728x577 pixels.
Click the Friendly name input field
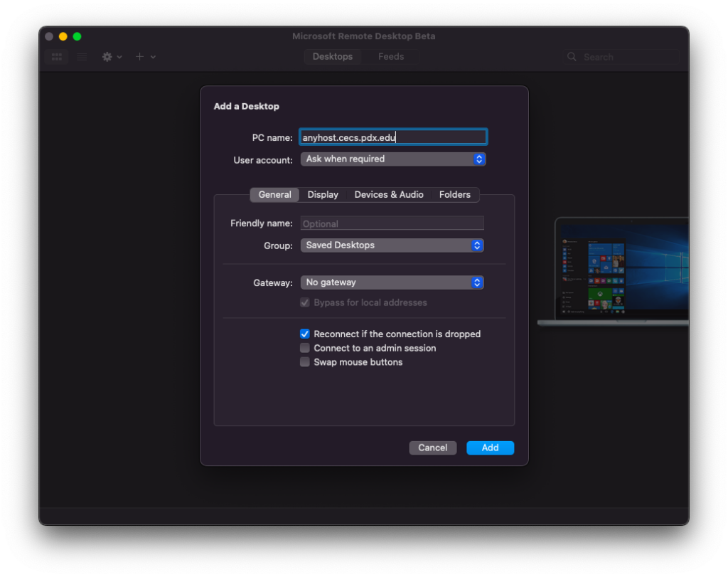392,223
